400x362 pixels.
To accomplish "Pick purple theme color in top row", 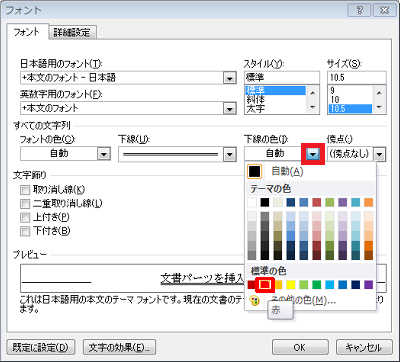I will click(343, 202).
